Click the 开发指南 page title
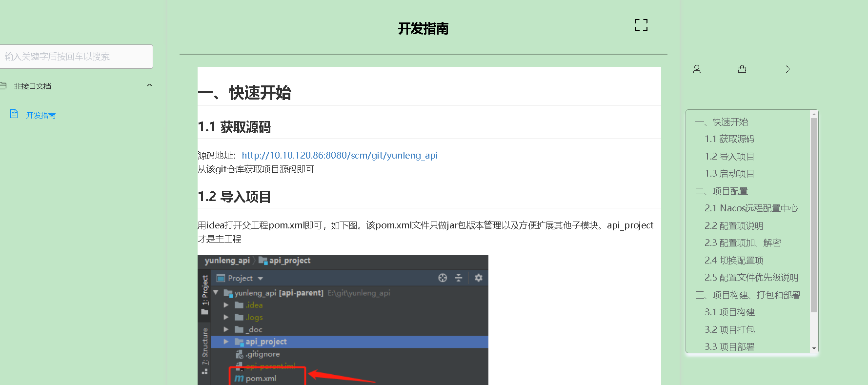 click(x=423, y=29)
